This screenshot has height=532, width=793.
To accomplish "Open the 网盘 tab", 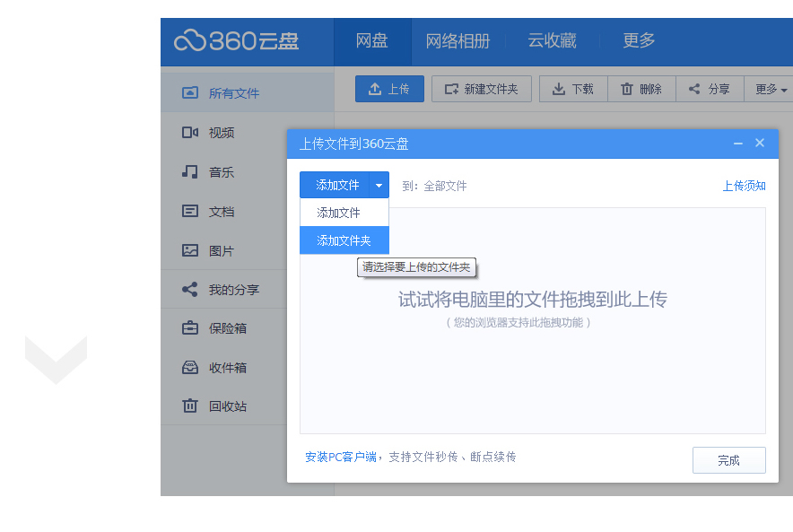I will coord(372,41).
